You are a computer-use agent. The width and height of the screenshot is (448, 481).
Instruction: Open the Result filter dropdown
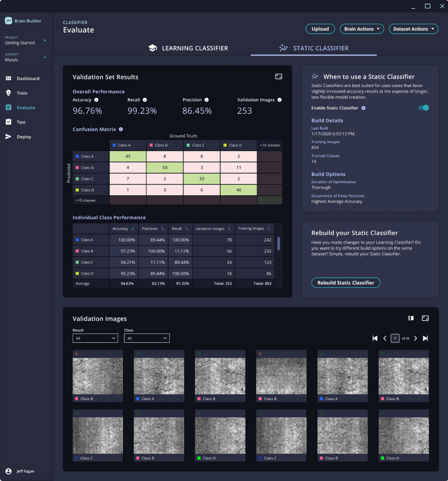(95, 338)
